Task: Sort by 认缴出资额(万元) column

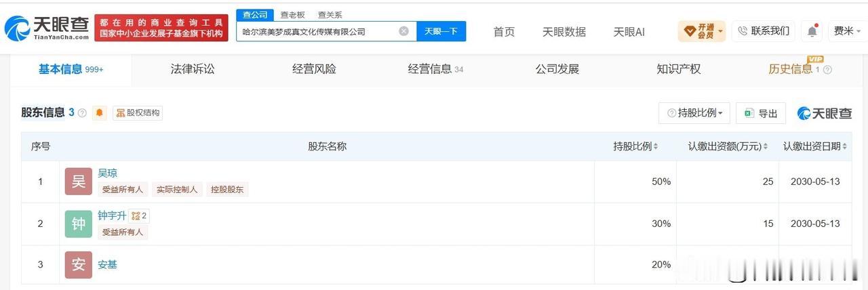Action: tap(728, 146)
